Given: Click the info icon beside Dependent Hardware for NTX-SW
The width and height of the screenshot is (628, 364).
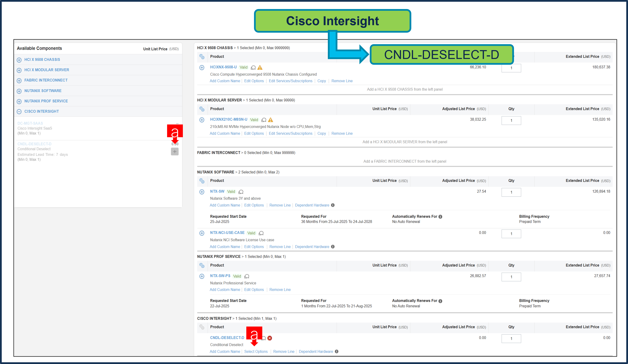Looking at the screenshot, I should (333, 205).
